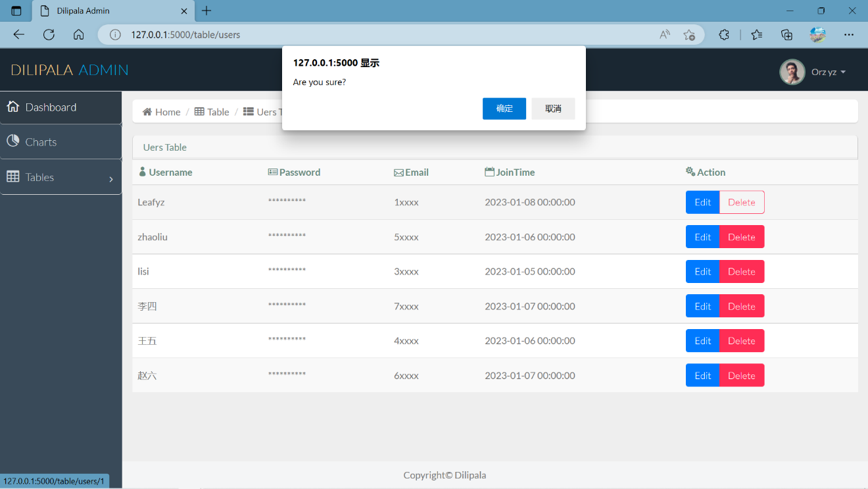Go to browser home page icon
This screenshot has height=489, width=868.
(x=78, y=35)
